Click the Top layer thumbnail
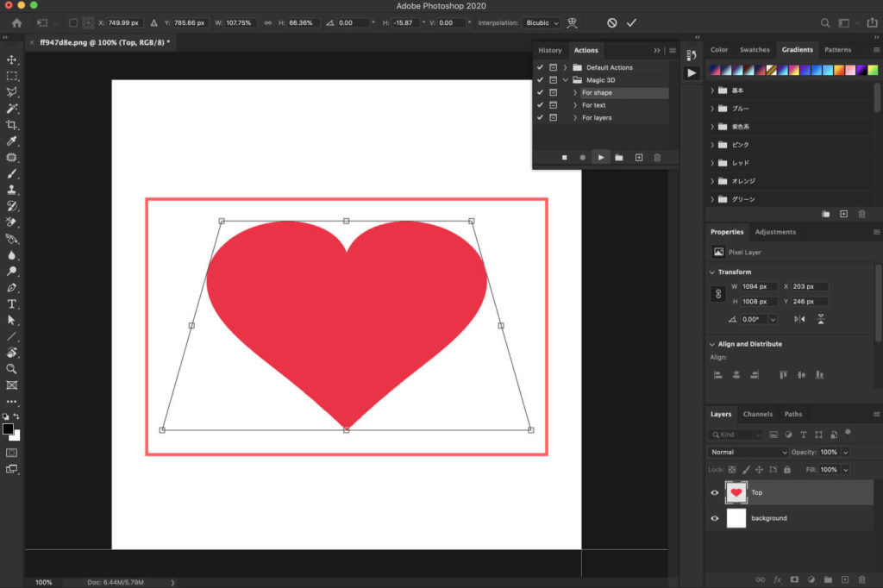883x588 pixels. pos(736,492)
